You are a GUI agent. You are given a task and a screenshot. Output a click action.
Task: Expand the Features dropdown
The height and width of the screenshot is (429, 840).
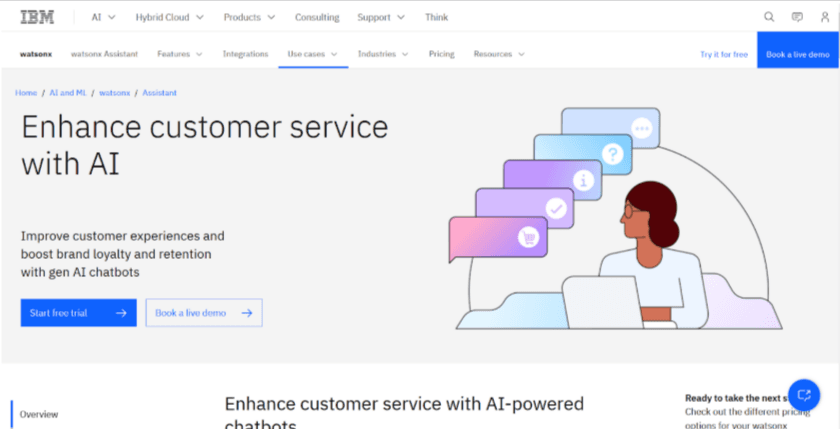(x=179, y=54)
